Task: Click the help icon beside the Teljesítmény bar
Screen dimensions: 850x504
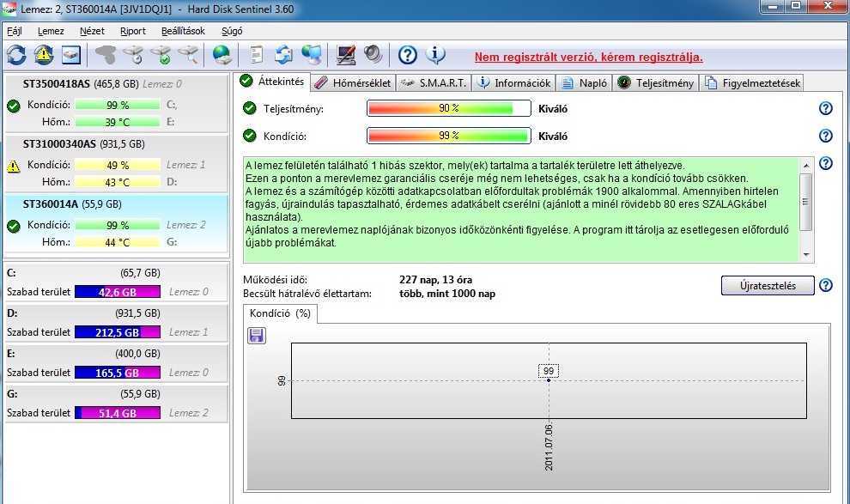Action: [826, 108]
